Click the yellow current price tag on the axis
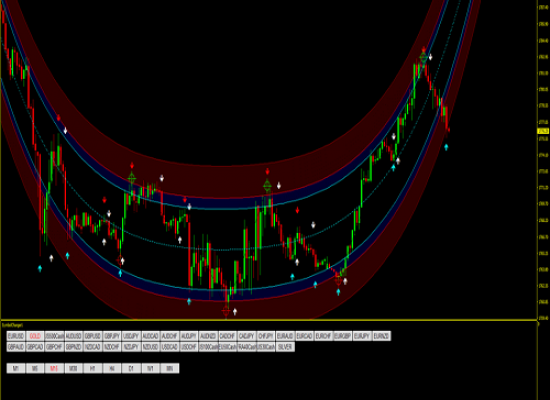This screenshot has width=550, height=400. pyautogui.click(x=543, y=131)
